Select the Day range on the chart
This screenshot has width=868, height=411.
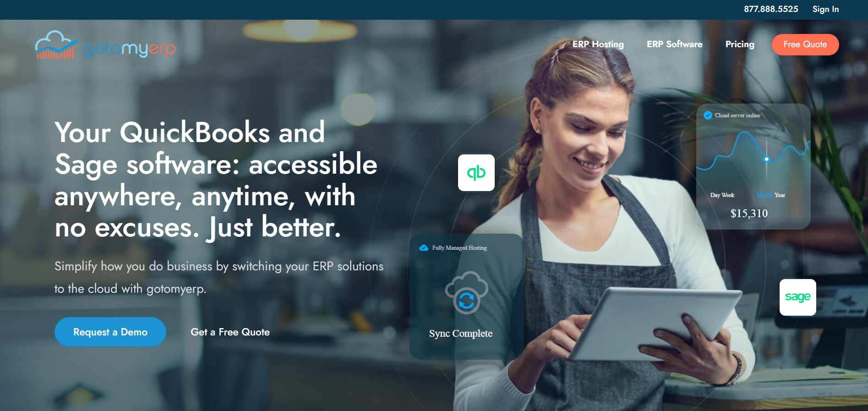point(715,195)
